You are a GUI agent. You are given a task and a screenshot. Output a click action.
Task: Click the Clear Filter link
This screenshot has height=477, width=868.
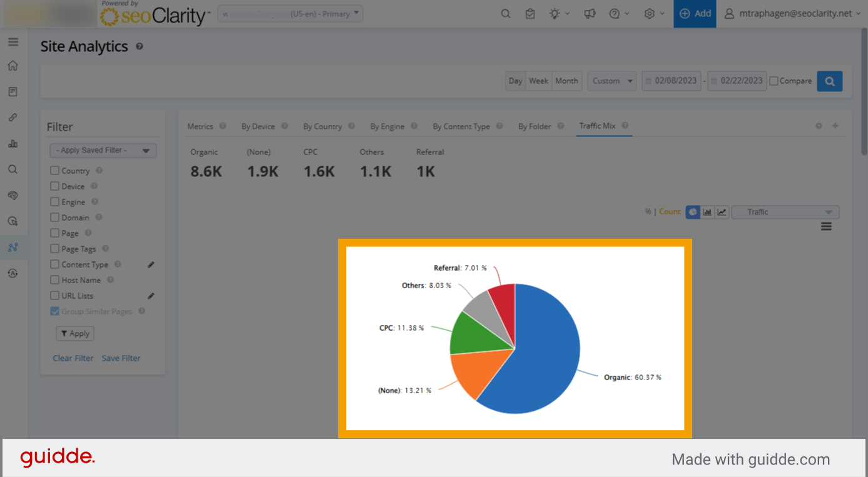[x=73, y=358]
